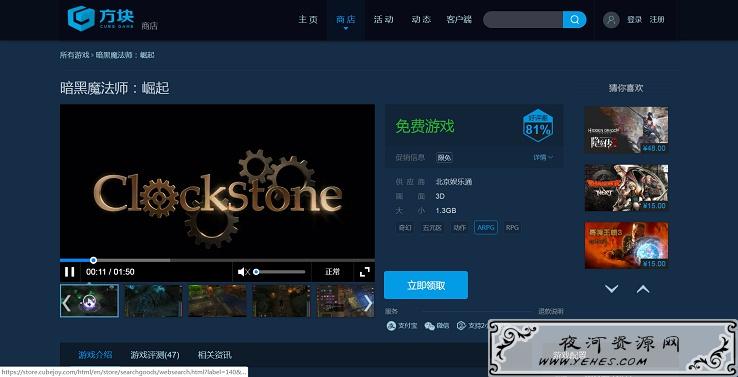Show next screenshot thumbnails with right arrow
The image size is (738, 377).
[368, 303]
